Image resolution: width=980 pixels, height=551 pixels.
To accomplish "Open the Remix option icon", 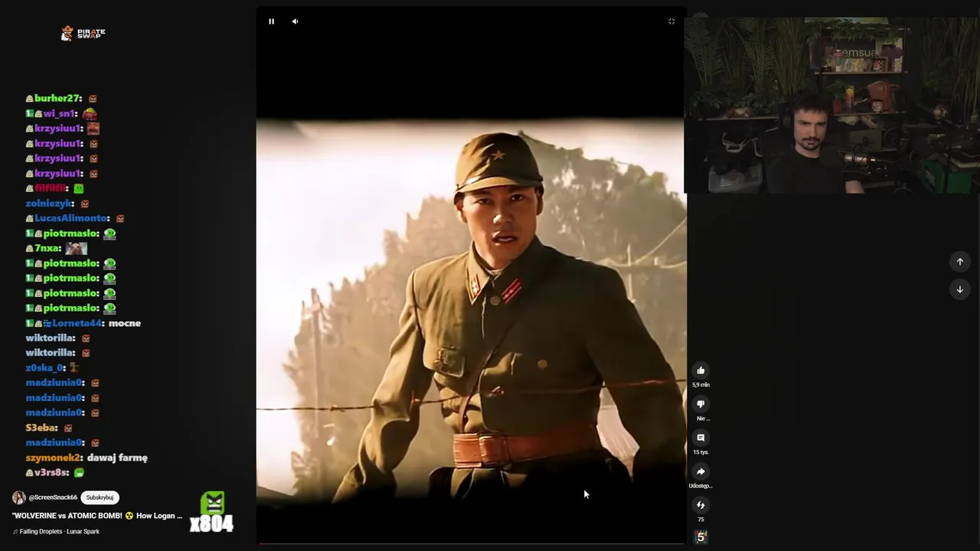I will (x=701, y=505).
